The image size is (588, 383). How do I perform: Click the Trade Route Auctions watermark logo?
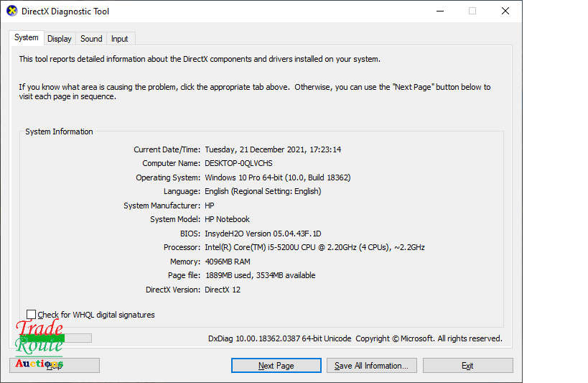39,343
